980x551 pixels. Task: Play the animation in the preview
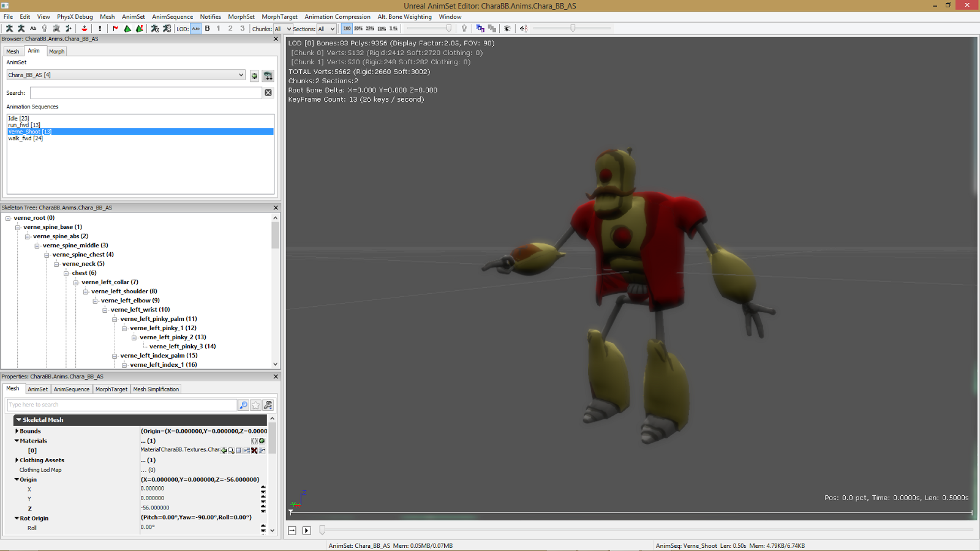click(307, 531)
